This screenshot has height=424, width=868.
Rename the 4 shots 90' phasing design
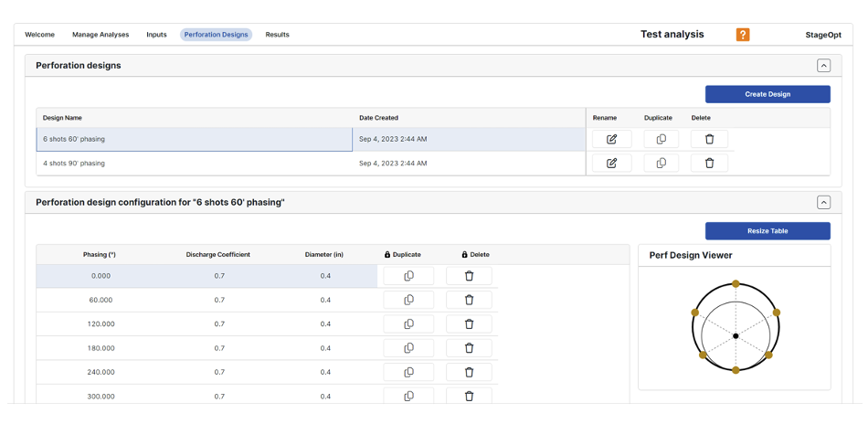[611, 163]
